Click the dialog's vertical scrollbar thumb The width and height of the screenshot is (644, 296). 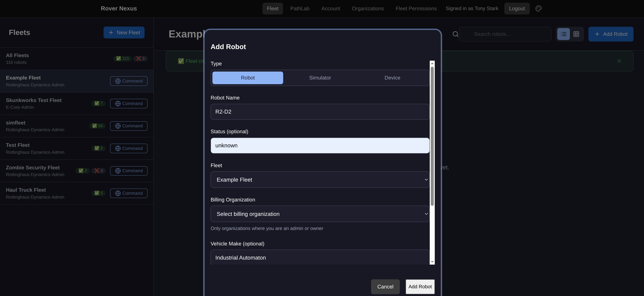pos(432,136)
